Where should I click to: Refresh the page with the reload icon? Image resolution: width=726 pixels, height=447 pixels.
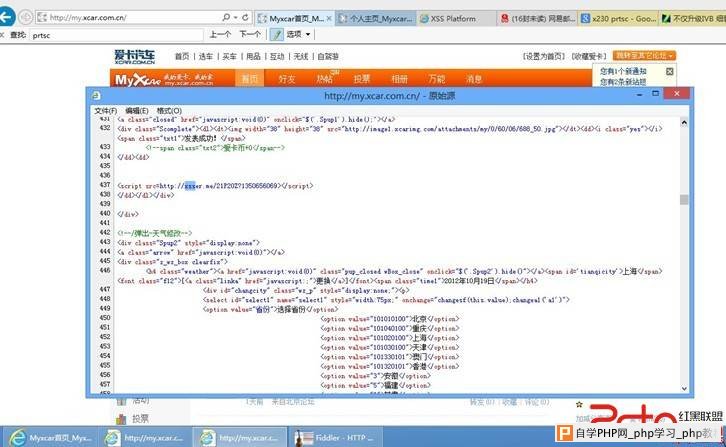tap(245, 17)
